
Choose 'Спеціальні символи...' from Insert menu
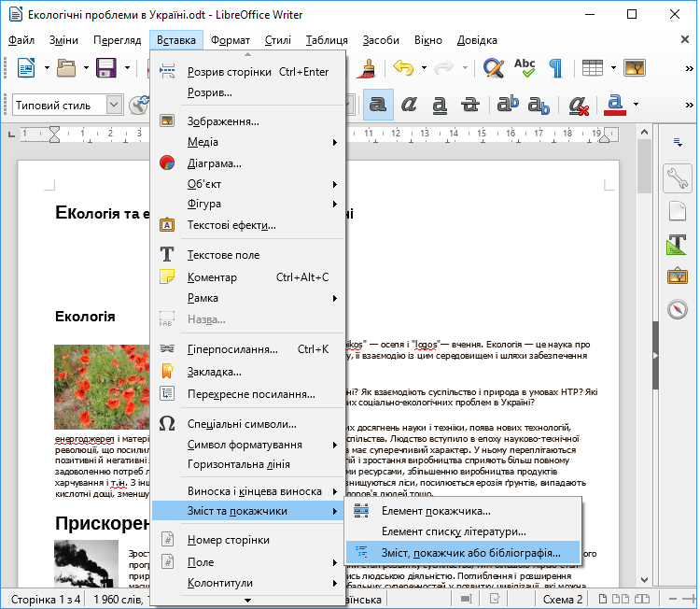[x=241, y=423]
